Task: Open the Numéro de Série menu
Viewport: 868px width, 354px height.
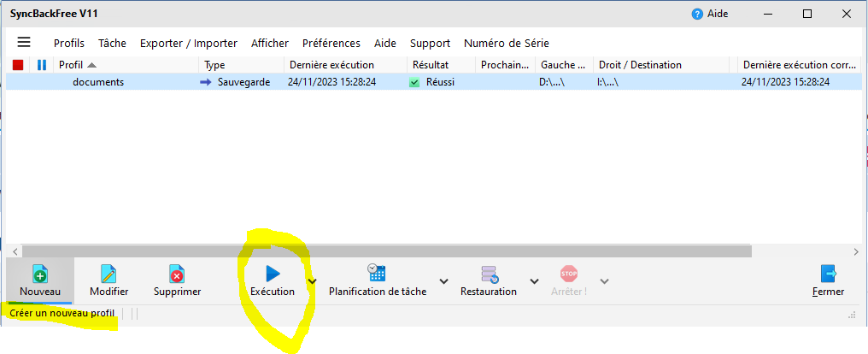Action: (507, 44)
